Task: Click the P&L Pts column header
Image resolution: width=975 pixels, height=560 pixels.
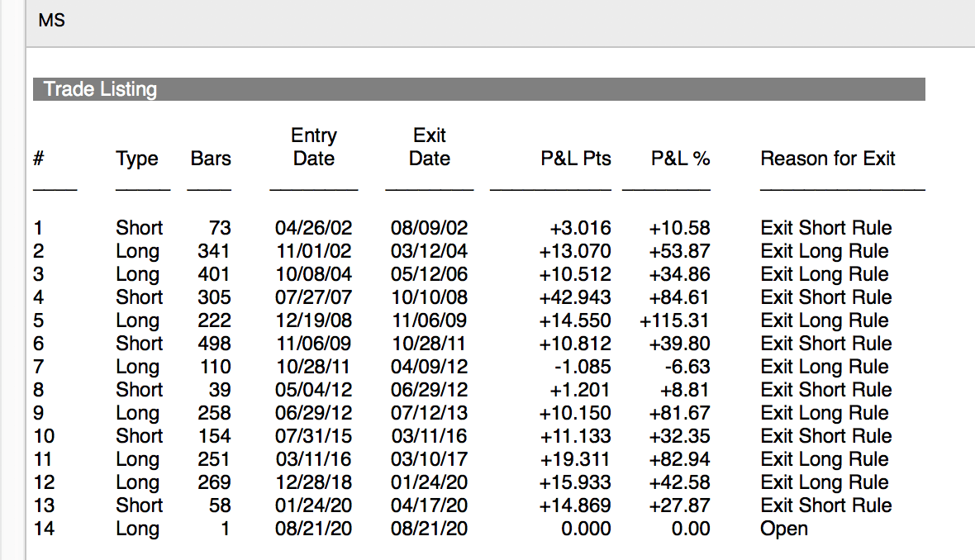Action: 576,159
